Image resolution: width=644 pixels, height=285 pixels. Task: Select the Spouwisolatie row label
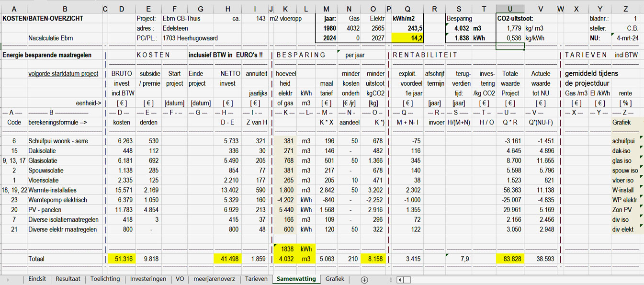pos(45,171)
